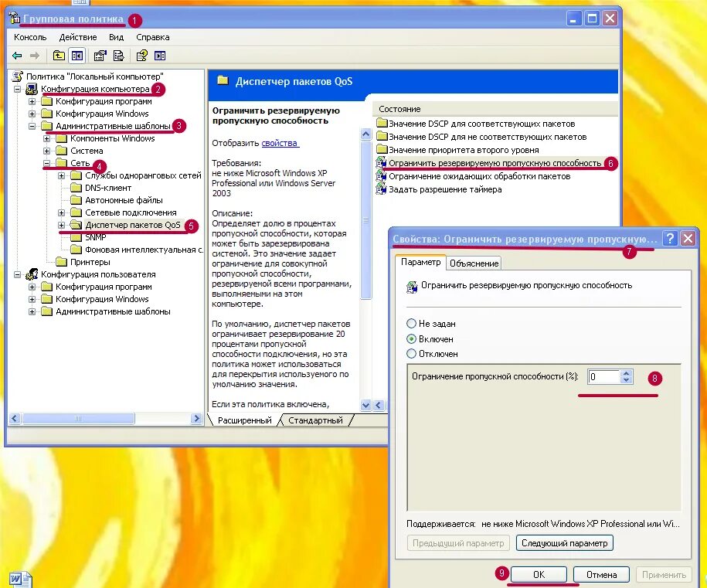Expand Конфигурация программ under computer configuration

click(x=32, y=101)
